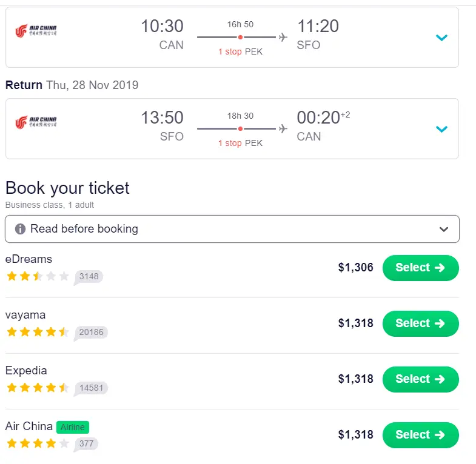
Task: Open the Expedia 14581 reviews bubble
Action: point(91,388)
